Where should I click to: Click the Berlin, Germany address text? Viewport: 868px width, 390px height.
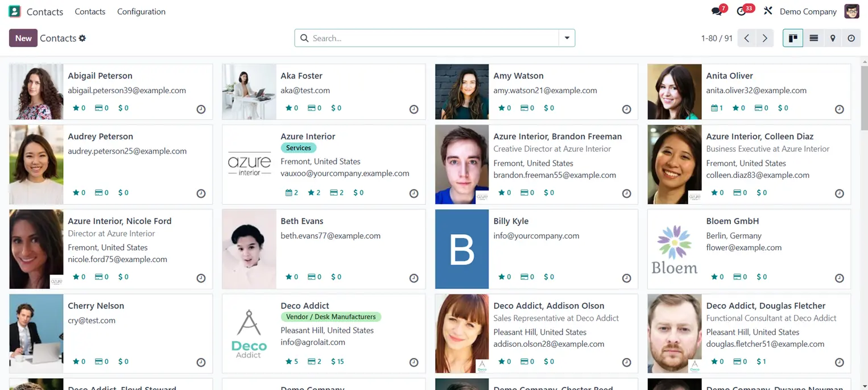734,235
